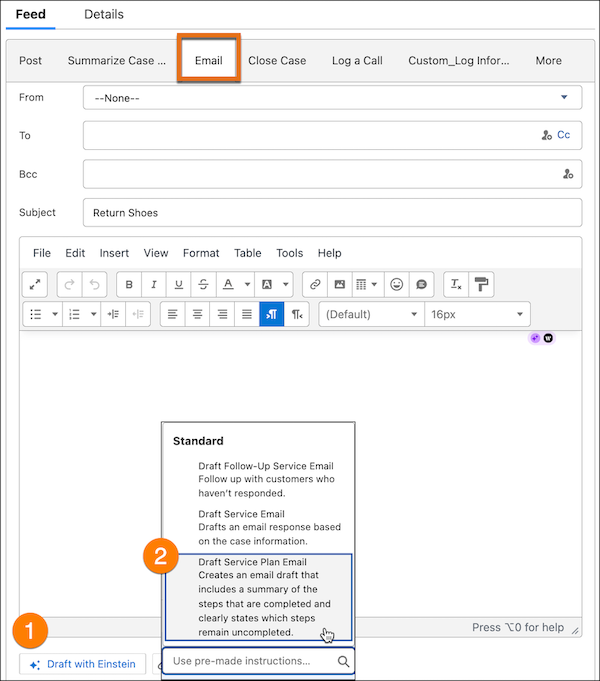Open the table dropdown arrow
This screenshot has width=600, height=681.
[x=375, y=284]
